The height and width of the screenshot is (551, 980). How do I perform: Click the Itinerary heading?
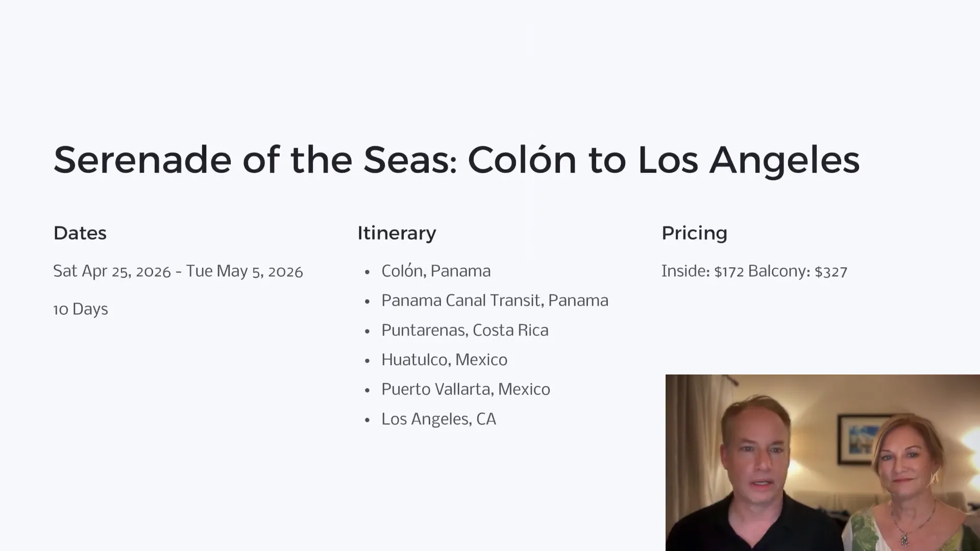pyautogui.click(x=397, y=233)
